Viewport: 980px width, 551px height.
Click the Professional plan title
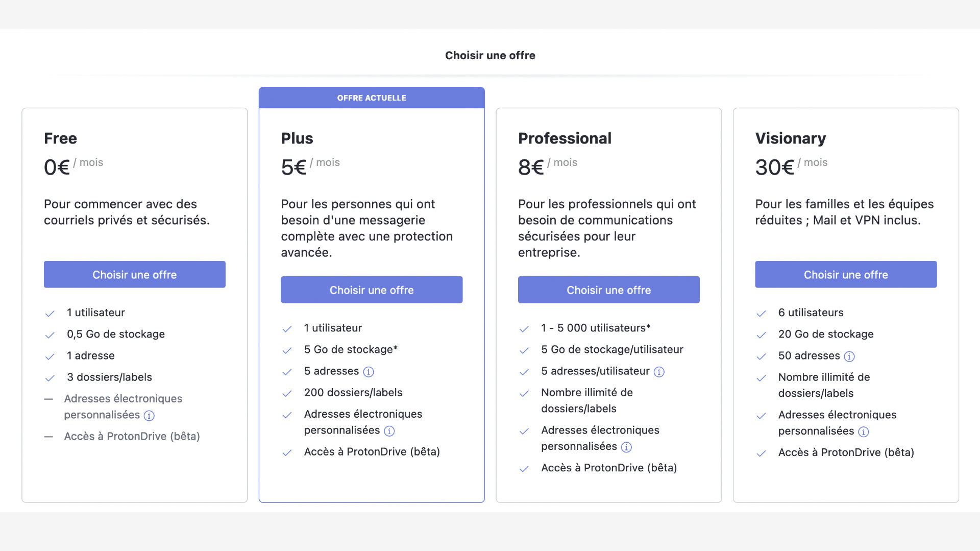click(565, 138)
